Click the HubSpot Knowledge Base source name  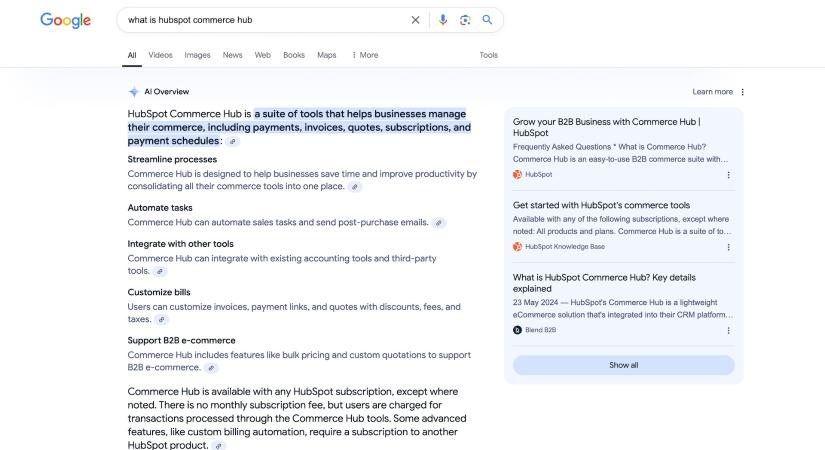click(x=565, y=246)
